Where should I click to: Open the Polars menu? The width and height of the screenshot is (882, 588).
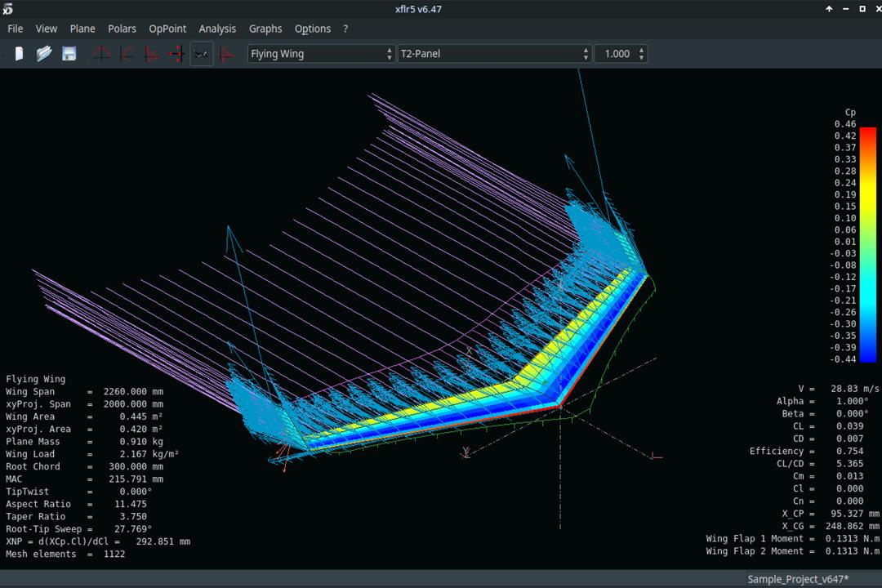click(122, 29)
